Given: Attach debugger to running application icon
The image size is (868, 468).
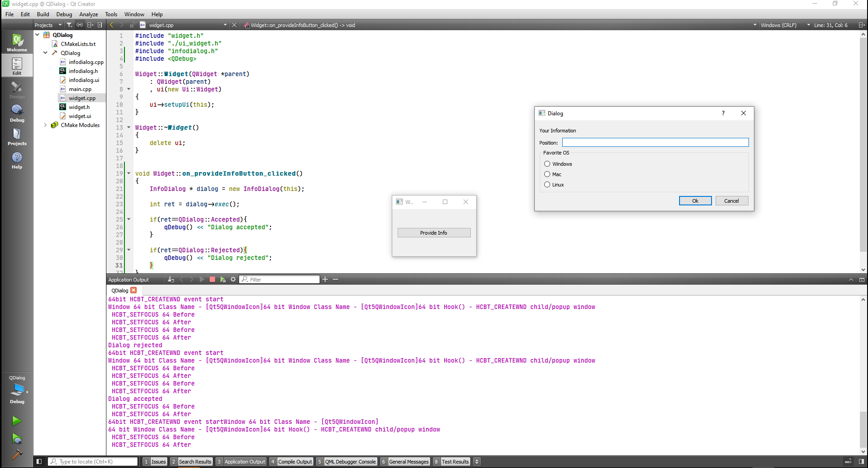Looking at the screenshot, I should [x=223, y=279].
